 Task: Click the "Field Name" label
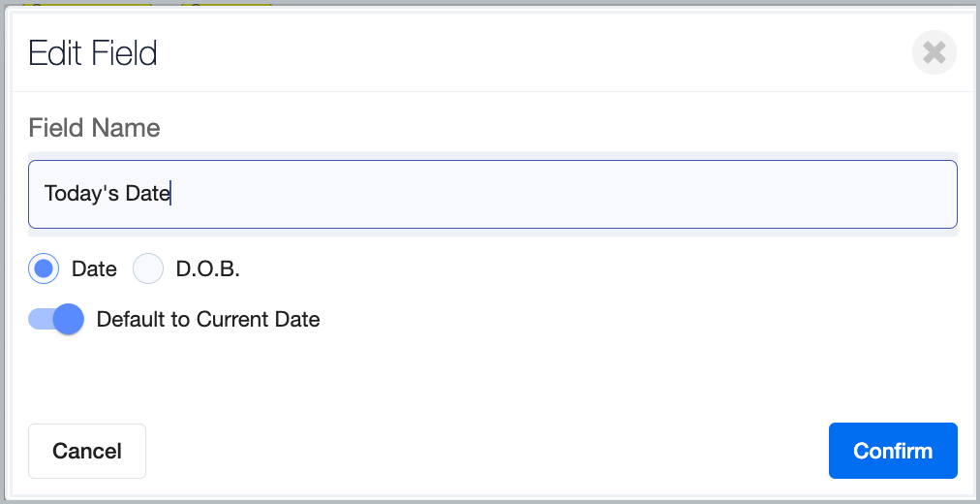(x=94, y=128)
